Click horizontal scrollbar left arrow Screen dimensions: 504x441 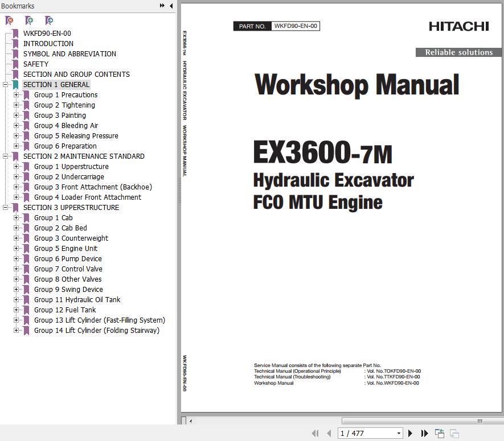pyautogui.click(x=191, y=421)
